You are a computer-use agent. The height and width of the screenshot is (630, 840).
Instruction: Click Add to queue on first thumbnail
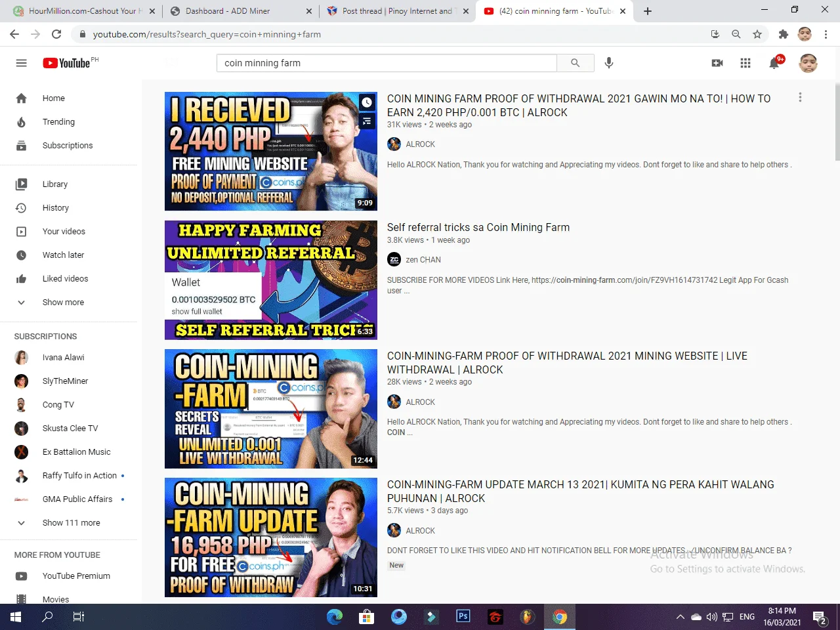tap(367, 121)
